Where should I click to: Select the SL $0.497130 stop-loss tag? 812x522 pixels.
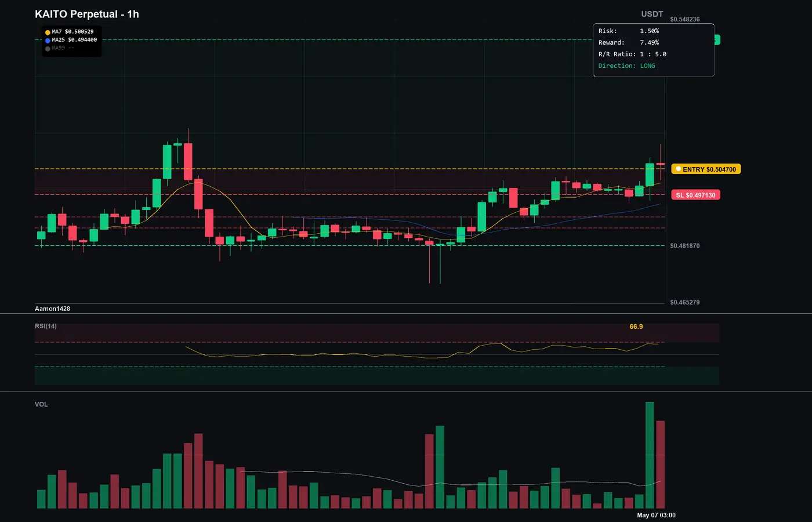[695, 195]
